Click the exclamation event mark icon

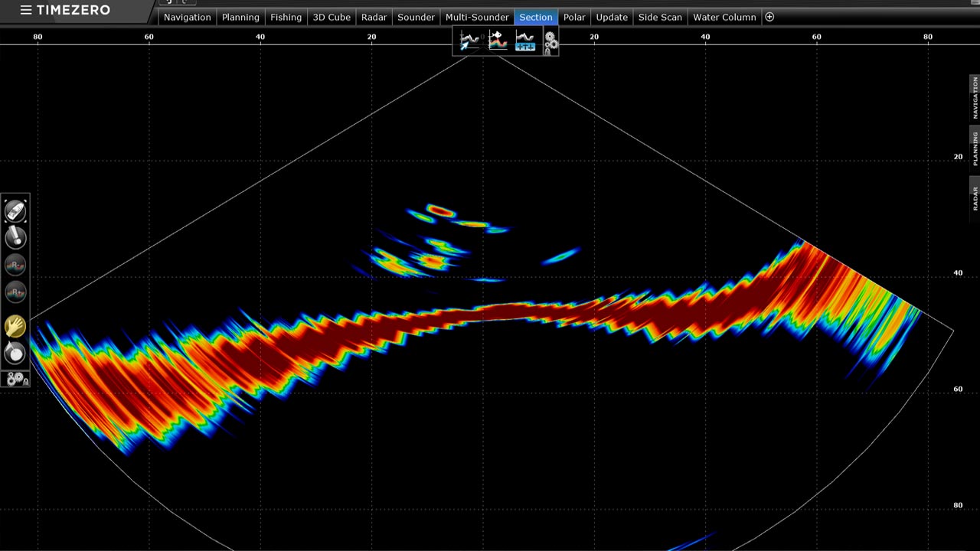coord(15,238)
